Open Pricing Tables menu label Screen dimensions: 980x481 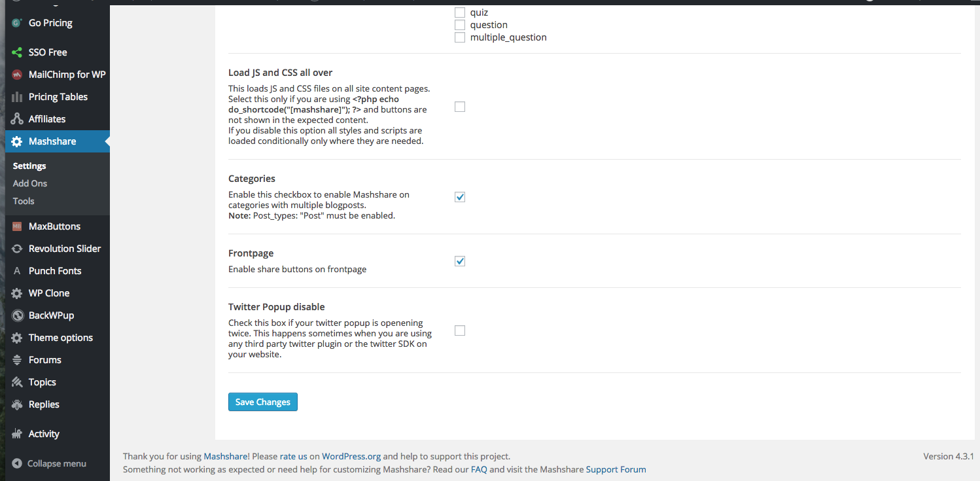tap(58, 97)
